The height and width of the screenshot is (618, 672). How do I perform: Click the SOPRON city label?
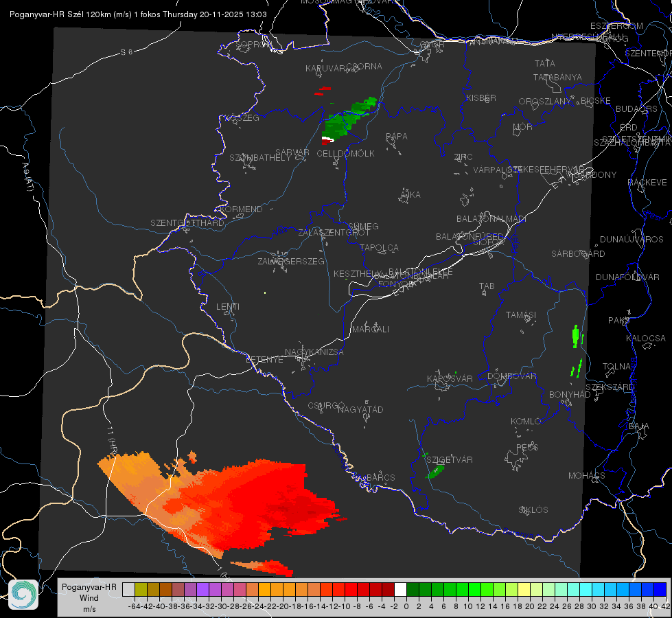click(254, 44)
